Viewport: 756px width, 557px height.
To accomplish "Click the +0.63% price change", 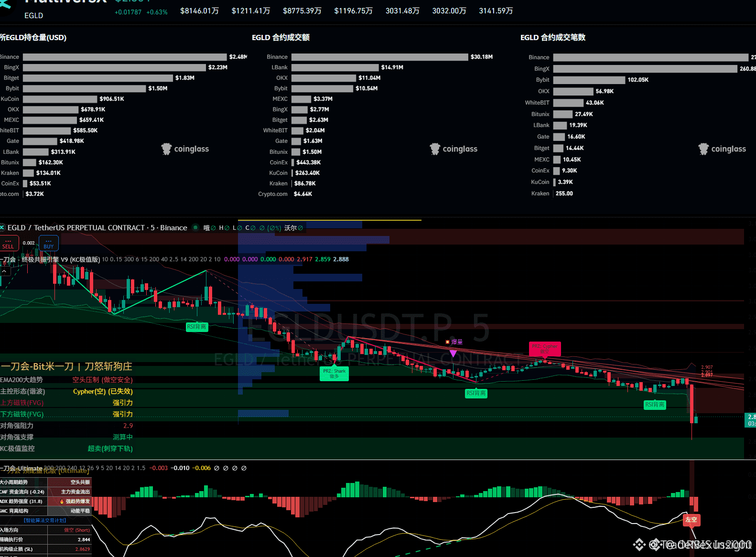I will (157, 12).
